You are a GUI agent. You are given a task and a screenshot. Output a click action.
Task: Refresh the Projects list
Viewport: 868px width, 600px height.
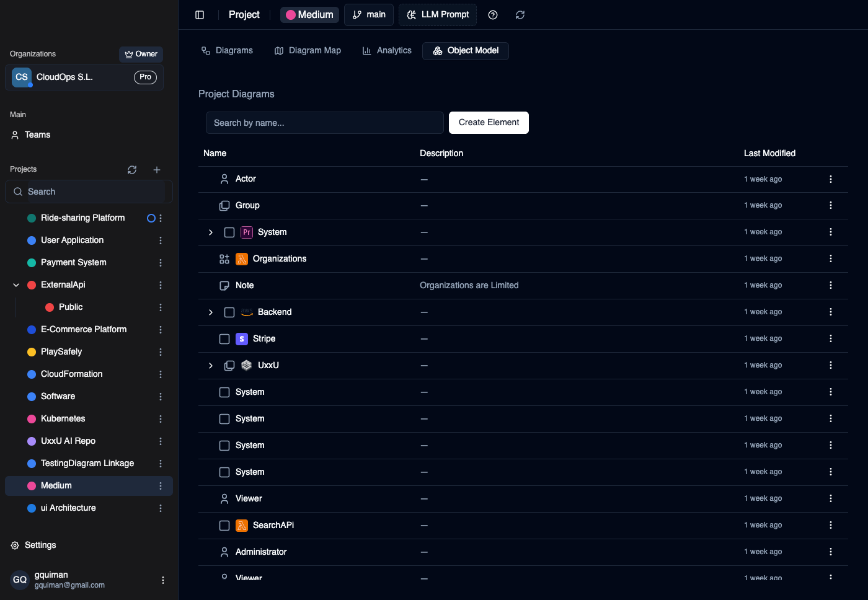pos(132,170)
